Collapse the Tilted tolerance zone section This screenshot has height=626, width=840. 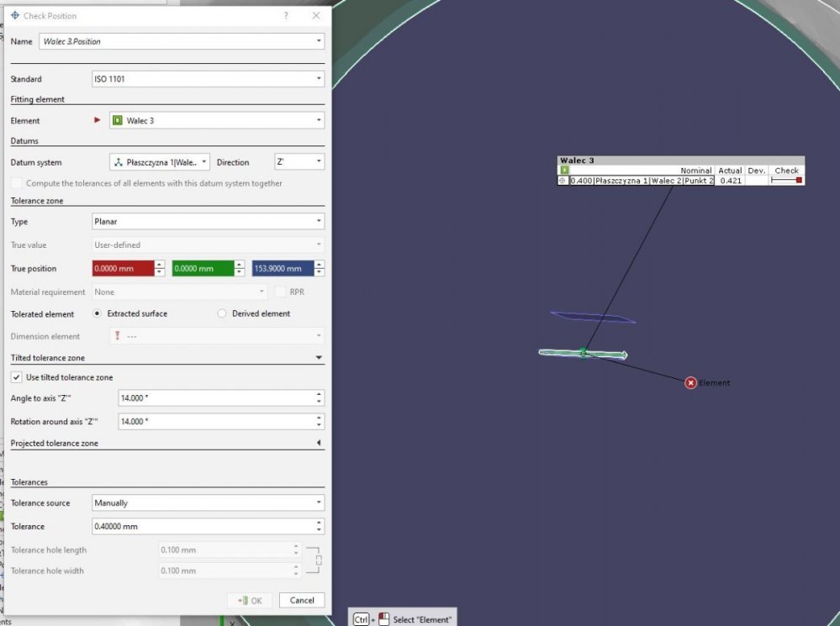pyautogui.click(x=319, y=358)
